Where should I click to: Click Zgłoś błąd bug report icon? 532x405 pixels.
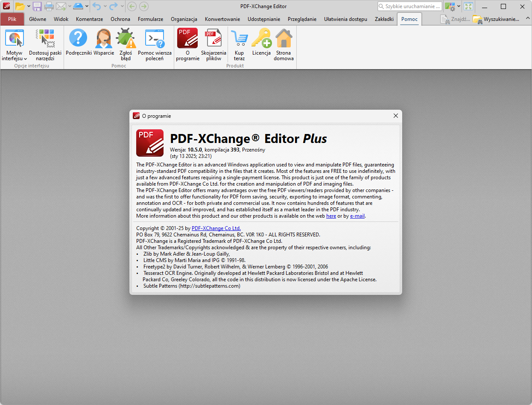click(126, 45)
